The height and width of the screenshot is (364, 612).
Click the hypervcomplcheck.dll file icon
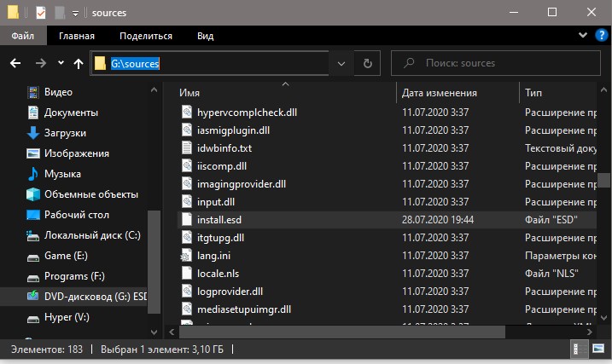click(187, 113)
